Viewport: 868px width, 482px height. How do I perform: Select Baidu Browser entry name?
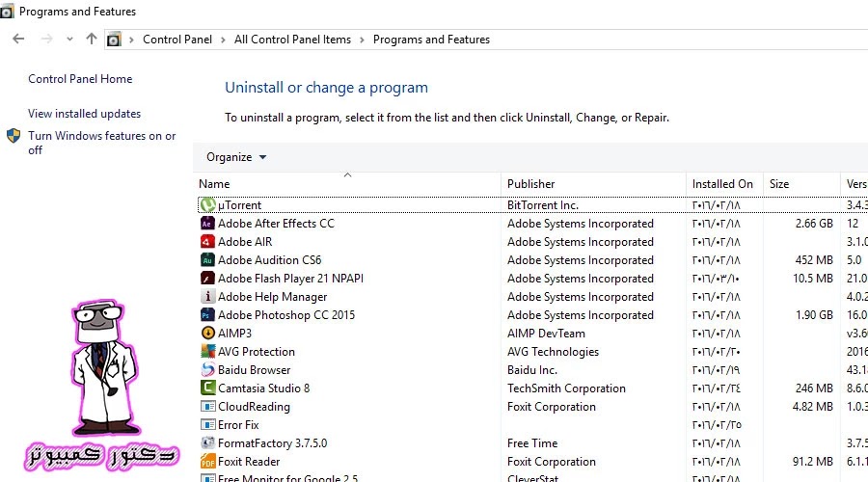[254, 369]
